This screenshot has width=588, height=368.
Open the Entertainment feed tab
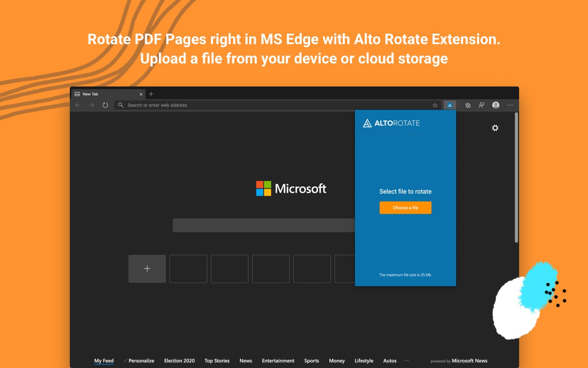point(278,361)
